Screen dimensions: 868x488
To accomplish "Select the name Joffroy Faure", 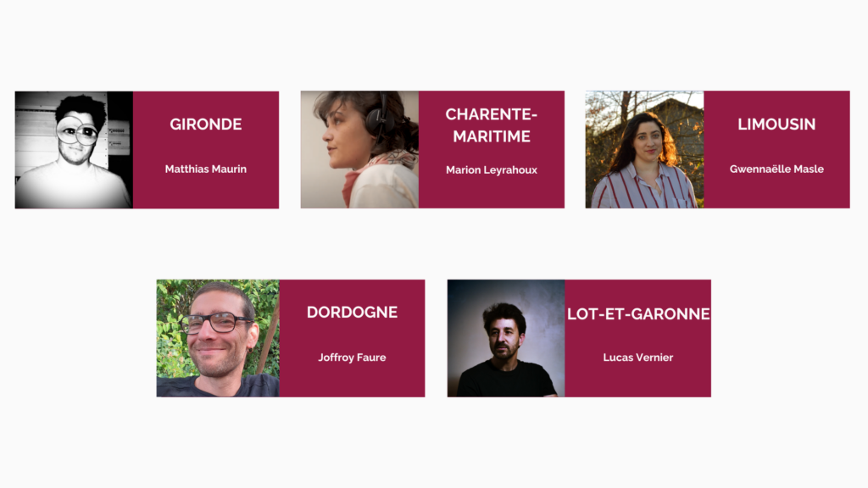I will click(x=352, y=358).
